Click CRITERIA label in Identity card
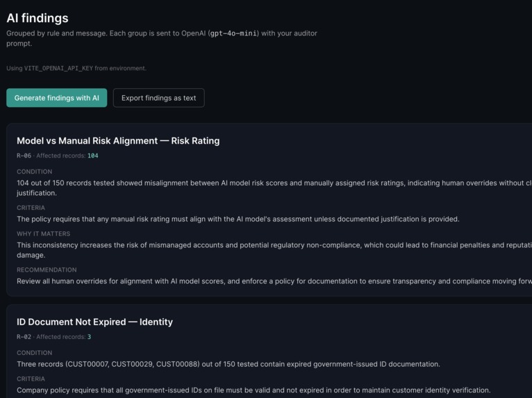The width and height of the screenshot is (532, 398). point(31,379)
